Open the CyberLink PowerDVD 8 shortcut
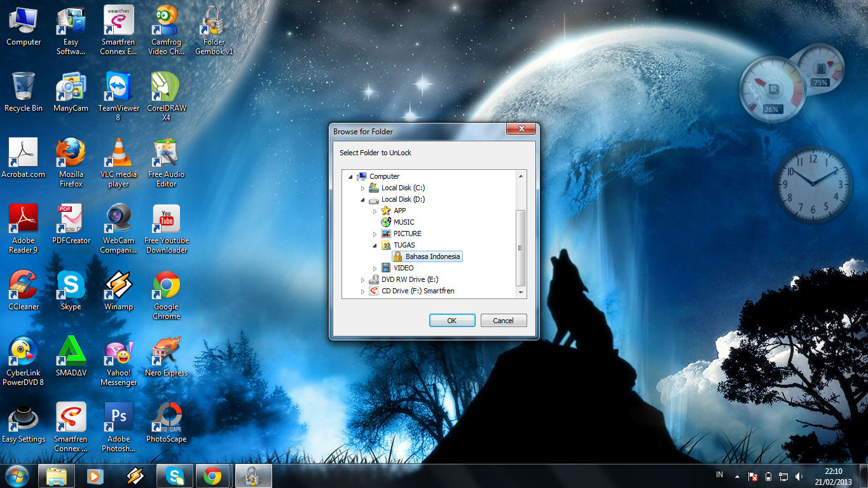The width and height of the screenshot is (868, 488). [24, 361]
